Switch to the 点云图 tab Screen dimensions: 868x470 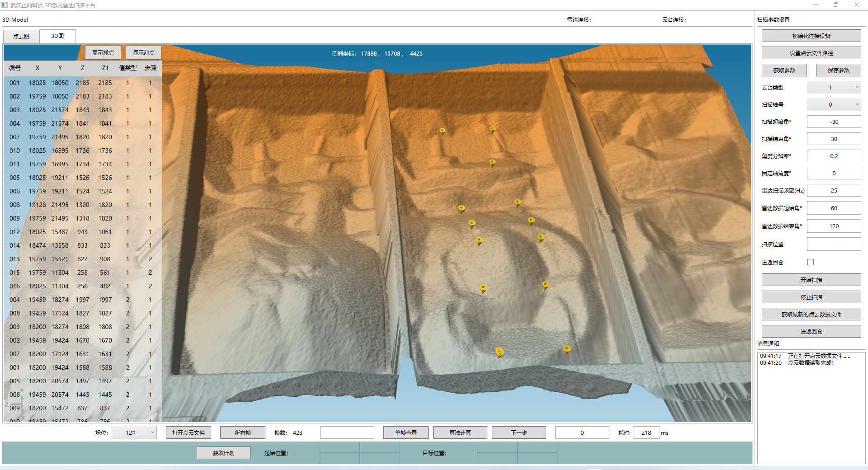point(21,36)
